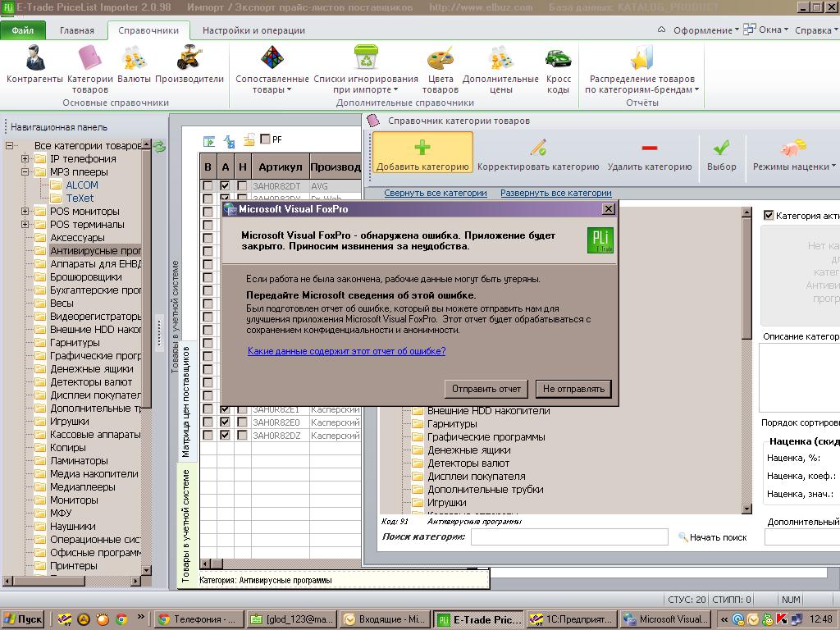Viewport: 840px width, 630px height.
Task: Click Корректировать категорию pencil icon
Action: (x=538, y=148)
